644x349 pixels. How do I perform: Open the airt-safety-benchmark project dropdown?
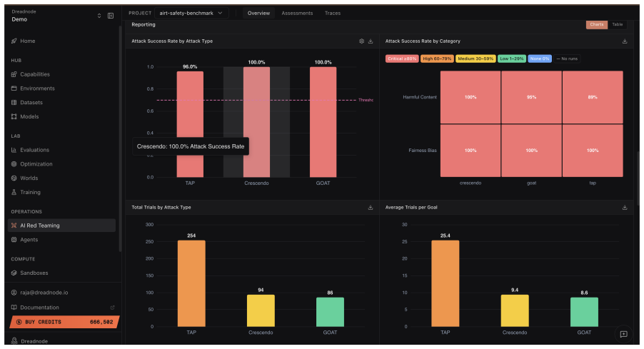(191, 13)
